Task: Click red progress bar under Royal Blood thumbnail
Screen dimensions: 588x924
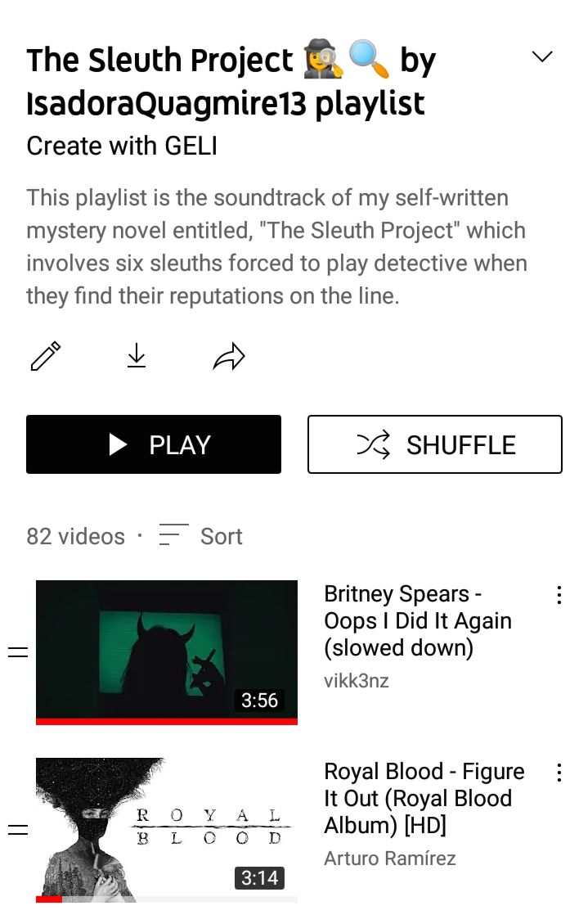Action: pos(49,899)
